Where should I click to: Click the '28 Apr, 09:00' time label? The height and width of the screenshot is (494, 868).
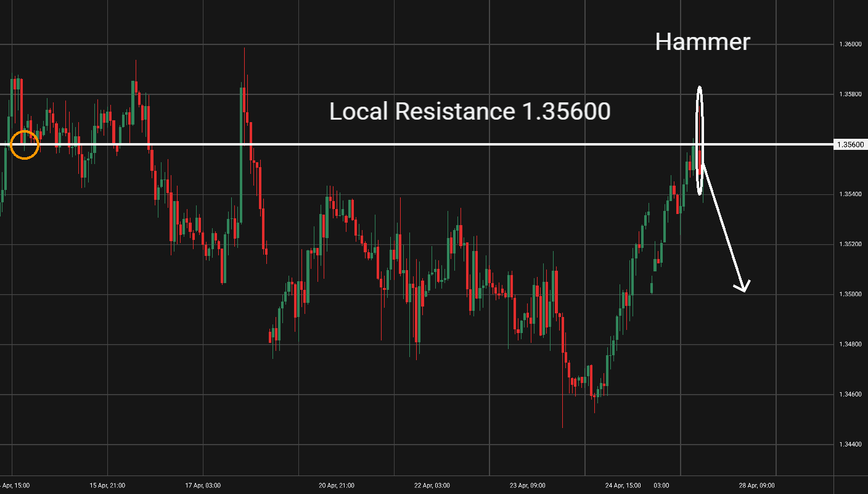point(756,485)
